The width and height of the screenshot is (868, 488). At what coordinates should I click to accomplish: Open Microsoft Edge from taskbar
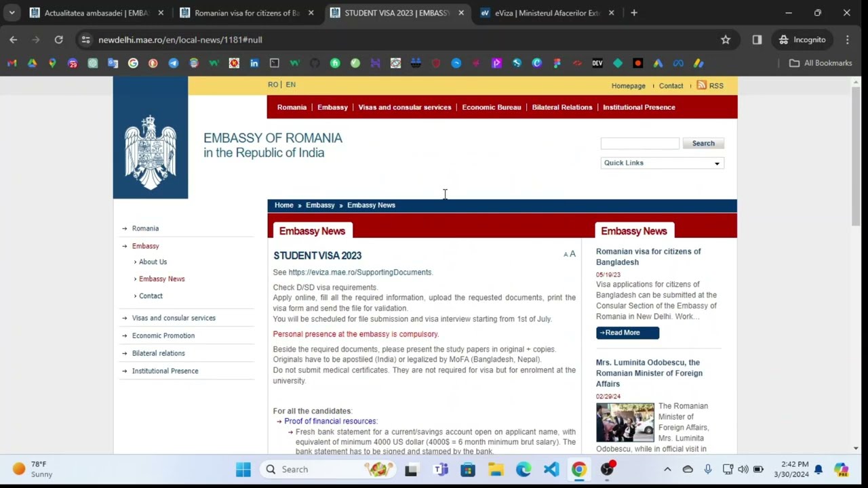pyautogui.click(x=524, y=469)
